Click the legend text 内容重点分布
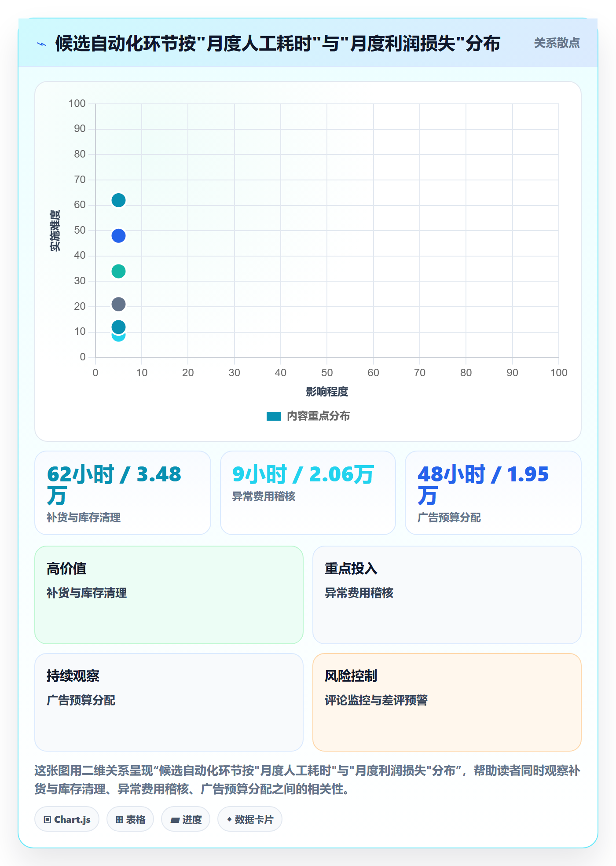 click(x=318, y=416)
